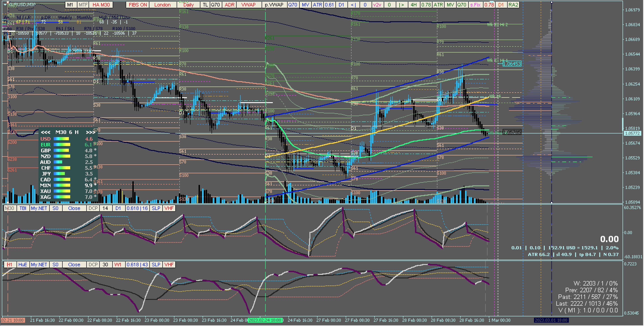644x326 pixels.
Task: Click the RA2 button in top toolbar
Action: click(513, 5)
